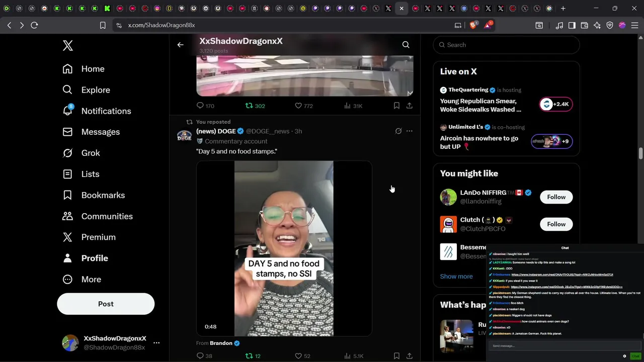
Task: Open Communities in the sidebar
Action: (x=98, y=216)
